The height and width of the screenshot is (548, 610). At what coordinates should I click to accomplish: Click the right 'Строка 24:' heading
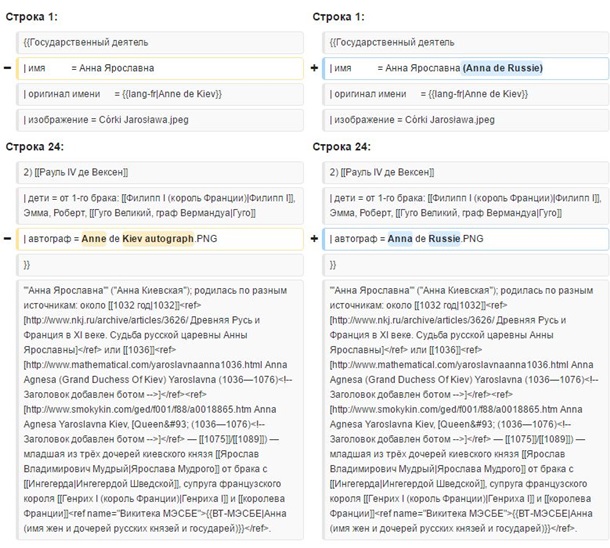[x=342, y=146]
